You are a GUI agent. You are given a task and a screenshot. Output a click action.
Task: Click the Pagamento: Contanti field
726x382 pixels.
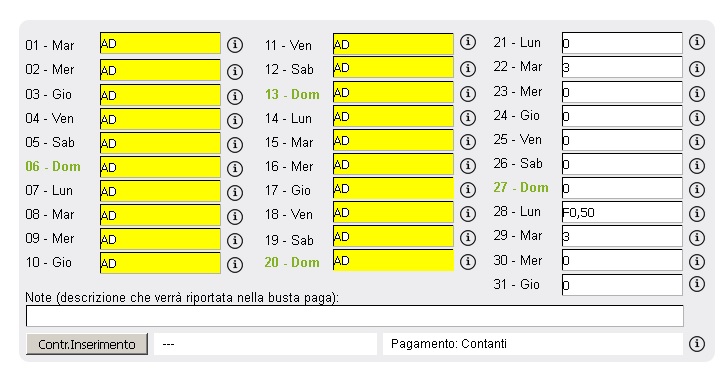(x=532, y=344)
